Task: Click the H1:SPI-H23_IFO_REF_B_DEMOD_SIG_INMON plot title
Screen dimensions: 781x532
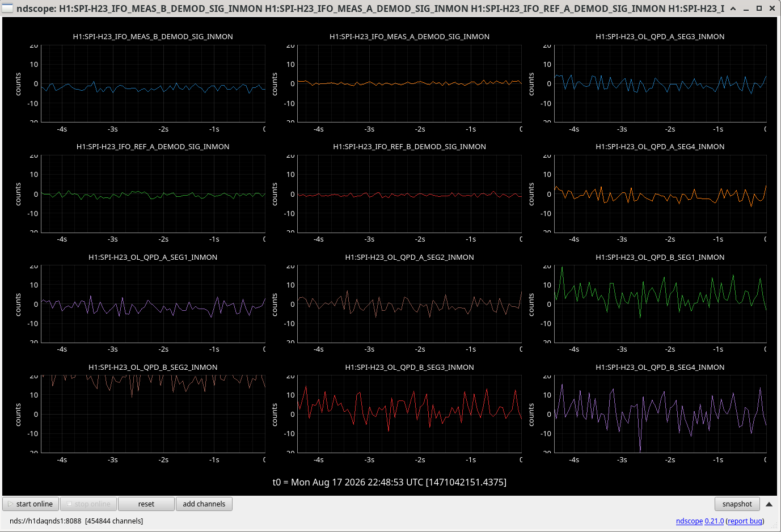Action: tap(410, 146)
